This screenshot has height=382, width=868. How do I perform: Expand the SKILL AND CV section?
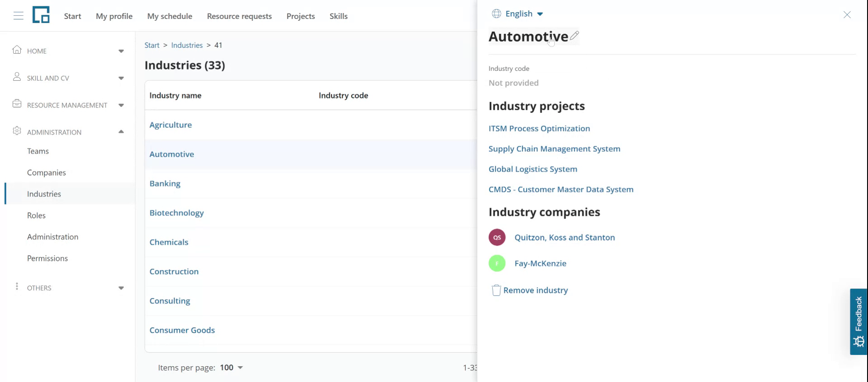tap(121, 78)
